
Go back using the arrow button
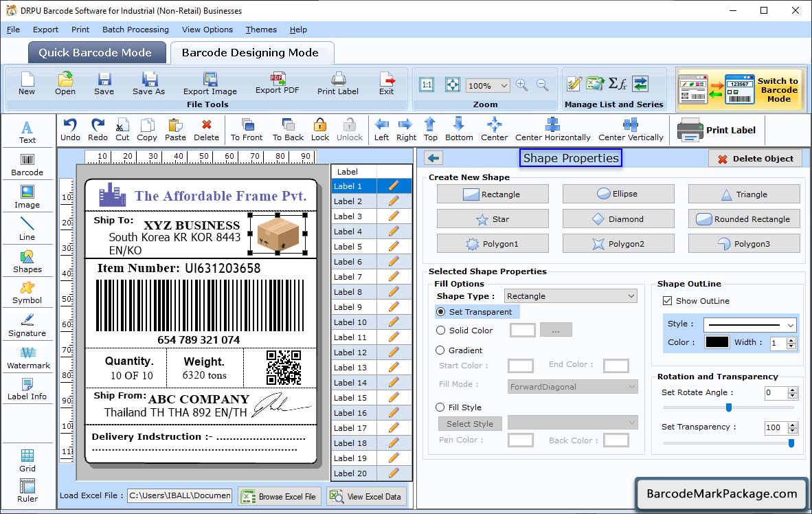pos(433,158)
